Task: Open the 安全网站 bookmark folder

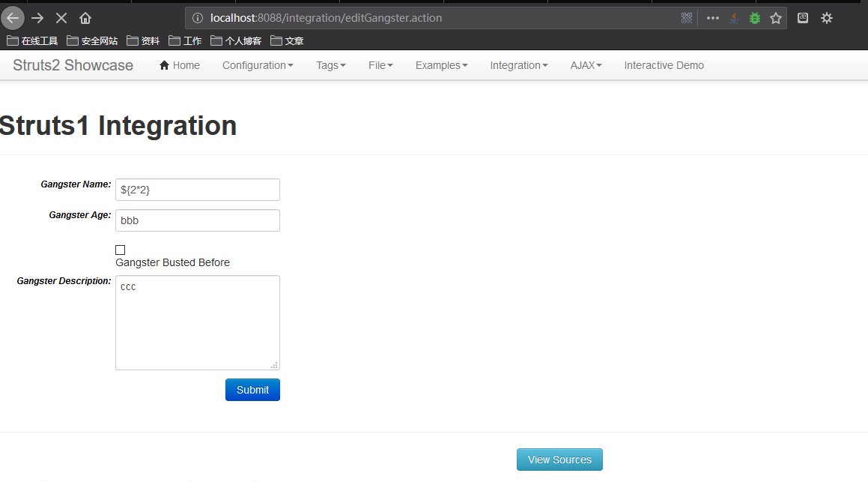Action: pos(92,41)
